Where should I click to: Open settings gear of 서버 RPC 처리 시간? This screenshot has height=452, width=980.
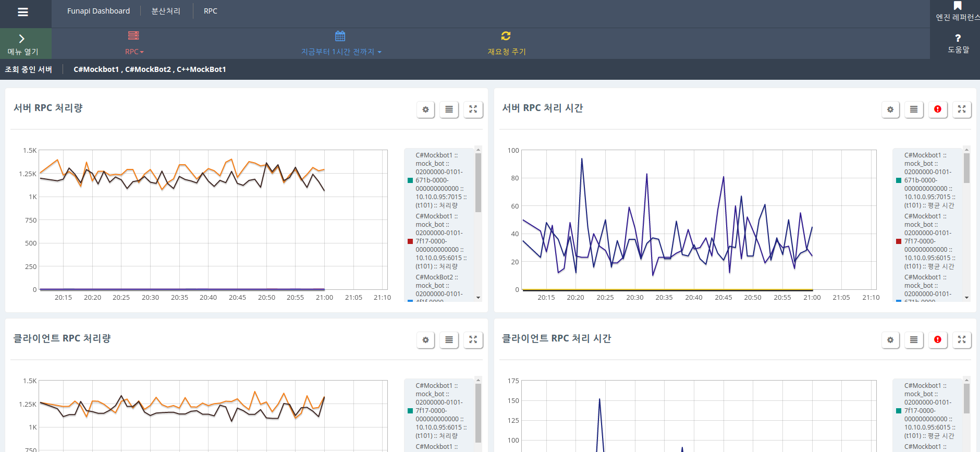(890, 109)
